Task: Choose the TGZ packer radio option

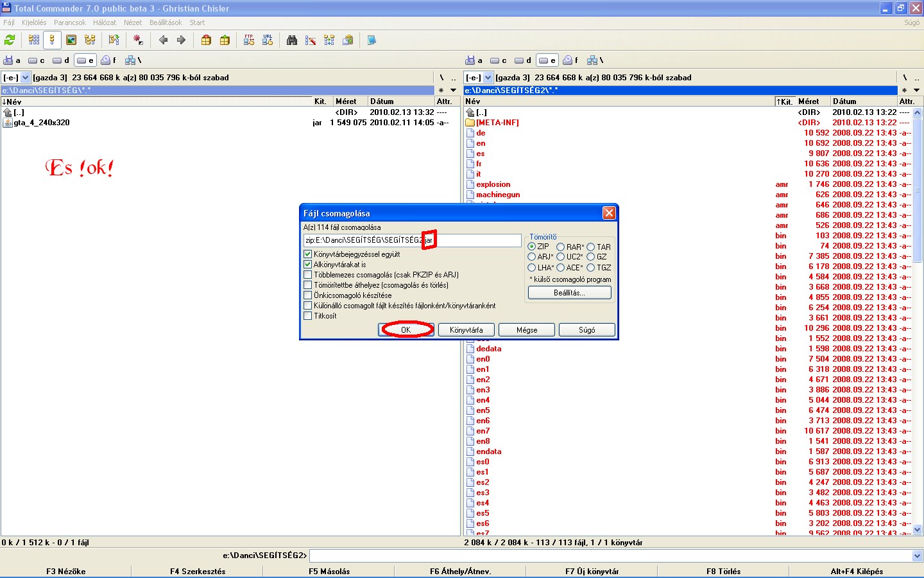Action: click(x=591, y=267)
